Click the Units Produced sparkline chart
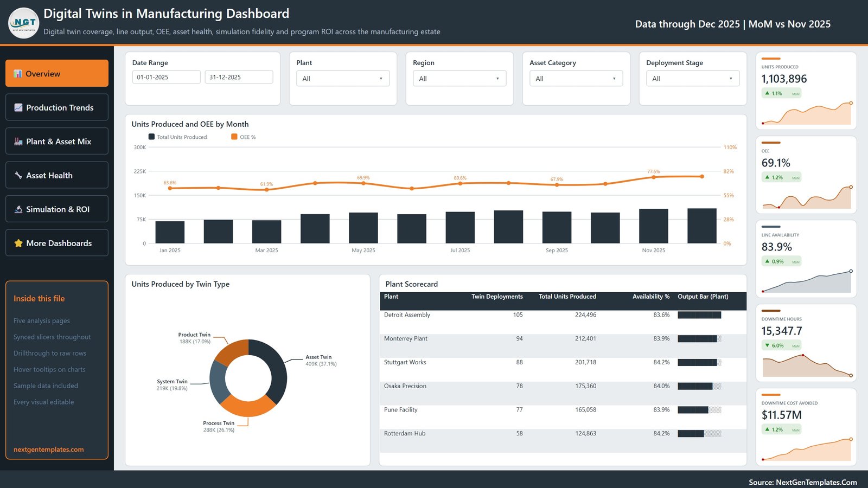The height and width of the screenshot is (488, 868). (807, 113)
